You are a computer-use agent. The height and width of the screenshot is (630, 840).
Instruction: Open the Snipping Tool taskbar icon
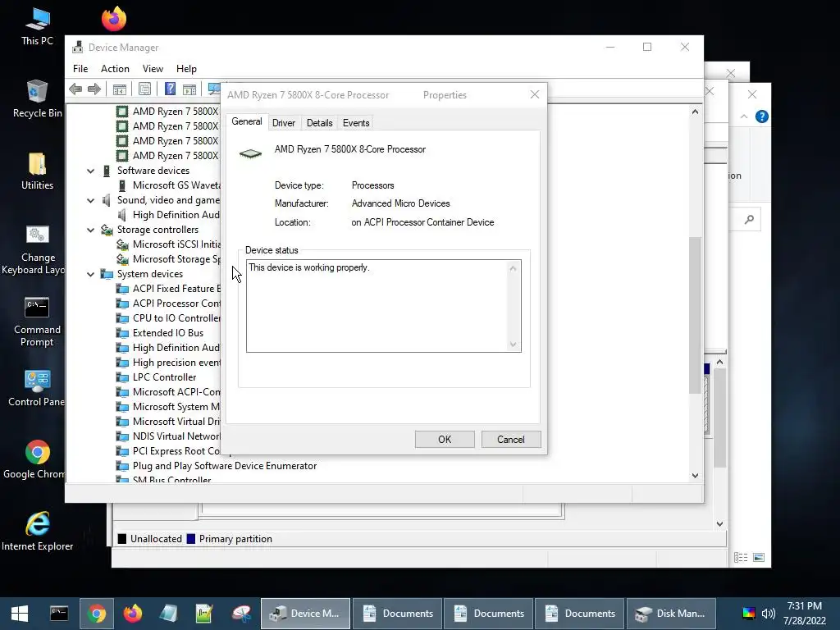point(241,614)
